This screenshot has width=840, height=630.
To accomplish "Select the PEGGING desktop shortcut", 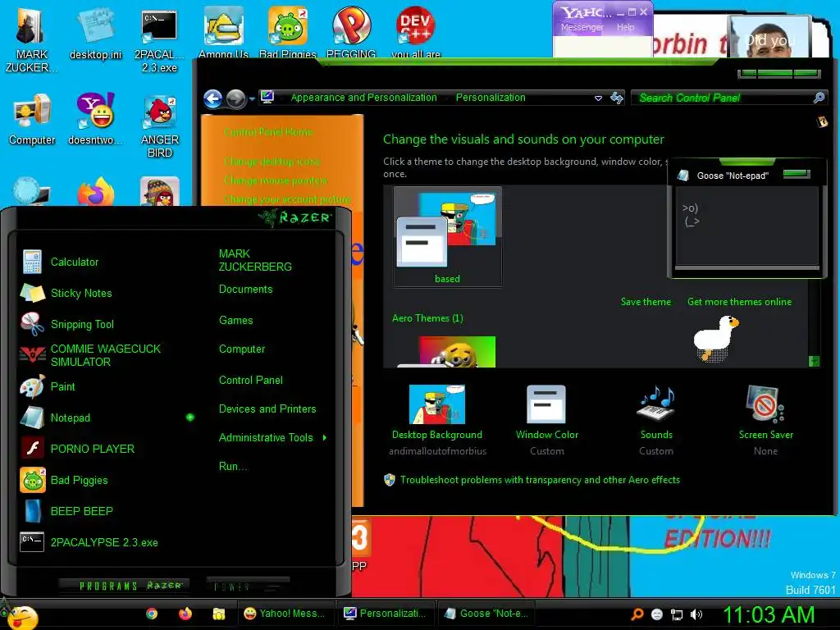I will point(351,32).
